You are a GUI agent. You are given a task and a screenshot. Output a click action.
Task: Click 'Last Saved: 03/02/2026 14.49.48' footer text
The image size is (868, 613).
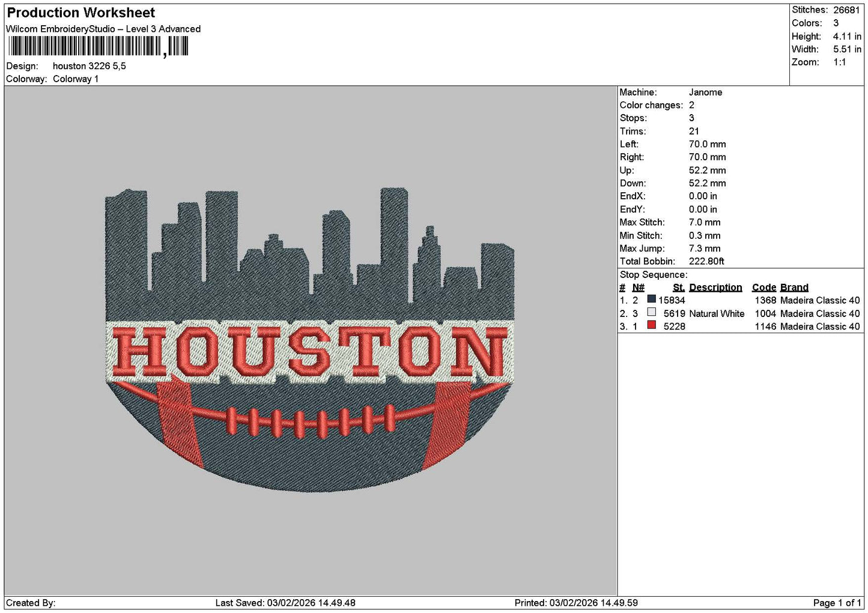[285, 603]
